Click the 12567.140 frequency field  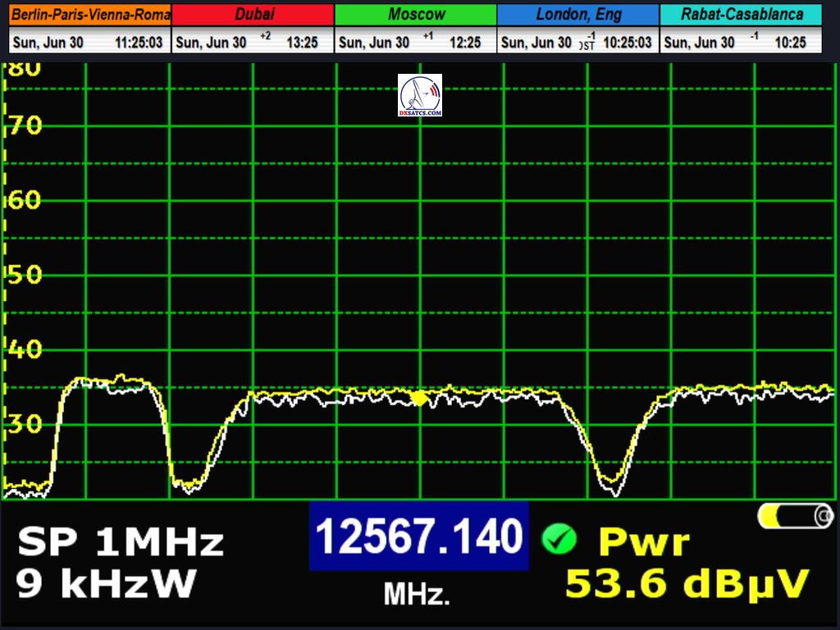(x=419, y=537)
